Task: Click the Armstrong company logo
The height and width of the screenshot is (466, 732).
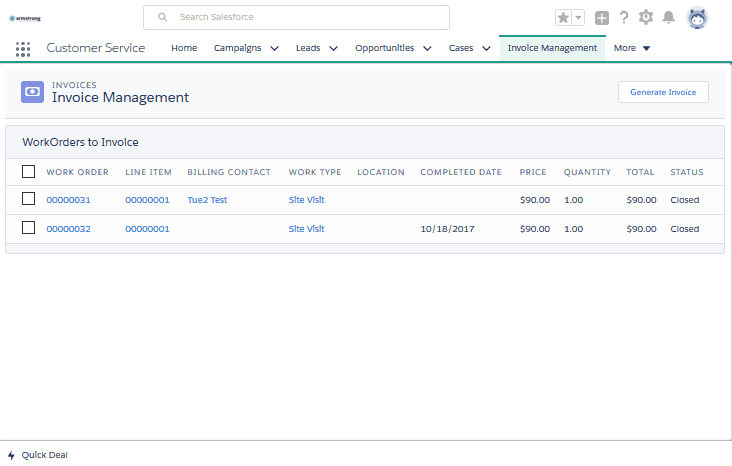Action: [25, 18]
